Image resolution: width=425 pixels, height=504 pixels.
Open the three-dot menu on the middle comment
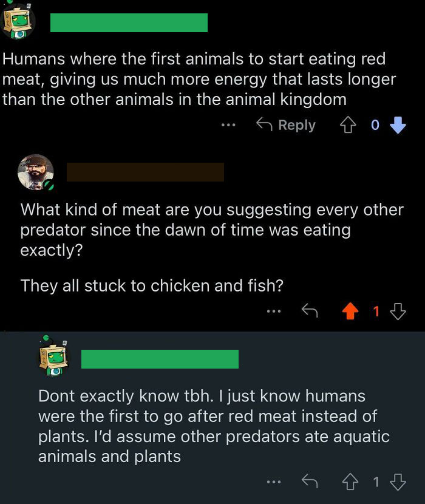tap(273, 311)
